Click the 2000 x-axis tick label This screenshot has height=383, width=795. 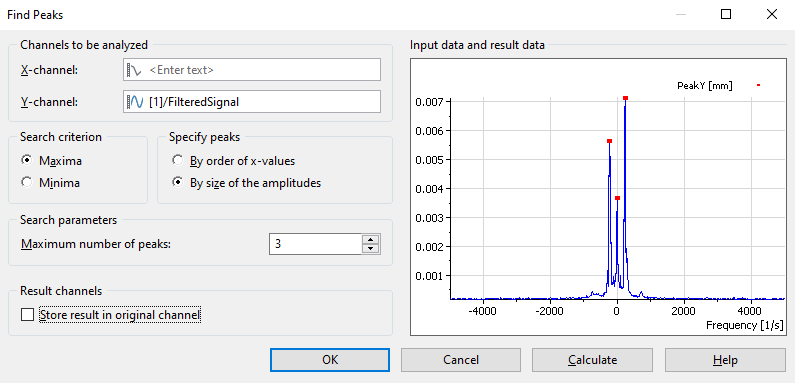tap(683, 310)
